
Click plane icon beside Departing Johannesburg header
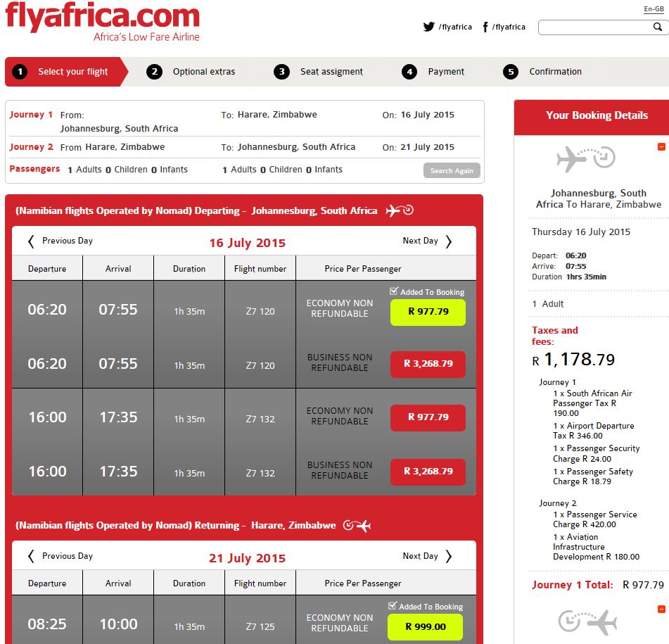400,210
